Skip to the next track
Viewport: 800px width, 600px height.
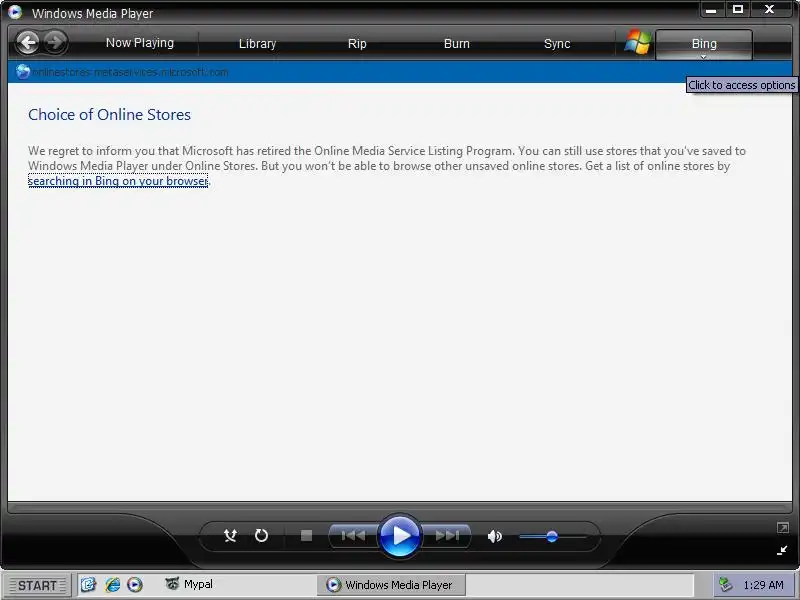pyautogui.click(x=446, y=536)
